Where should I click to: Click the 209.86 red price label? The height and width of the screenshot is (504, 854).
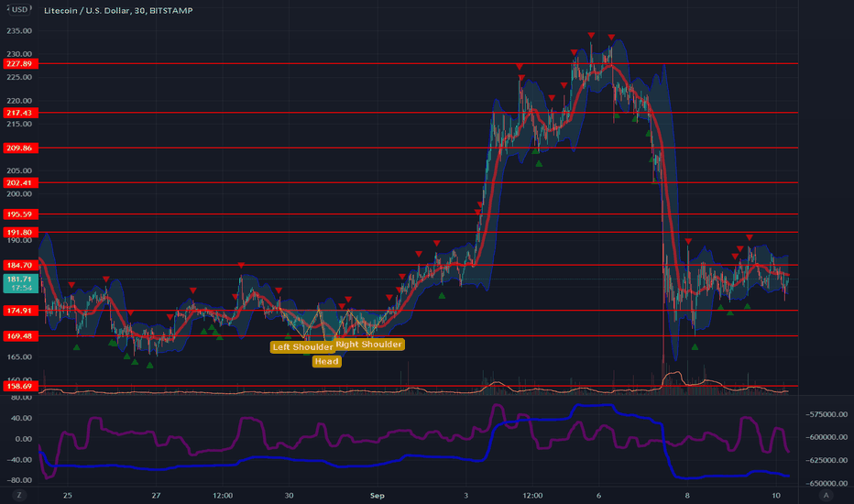[x=20, y=148]
